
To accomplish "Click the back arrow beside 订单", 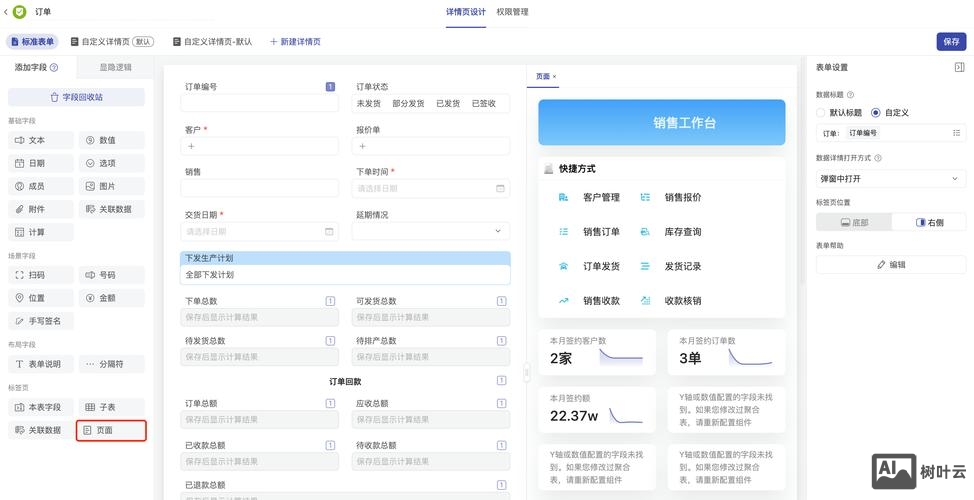I will click(x=6, y=12).
